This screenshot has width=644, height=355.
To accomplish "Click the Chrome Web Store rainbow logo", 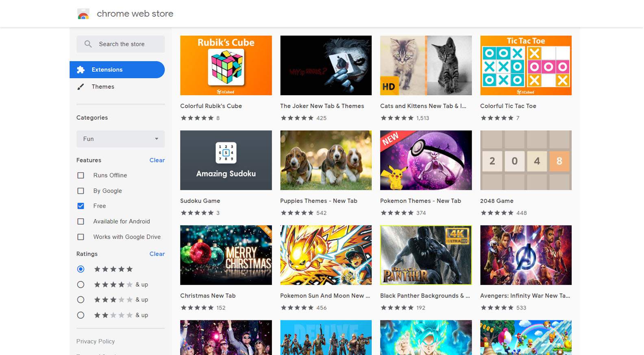I will [x=83, y=14].
